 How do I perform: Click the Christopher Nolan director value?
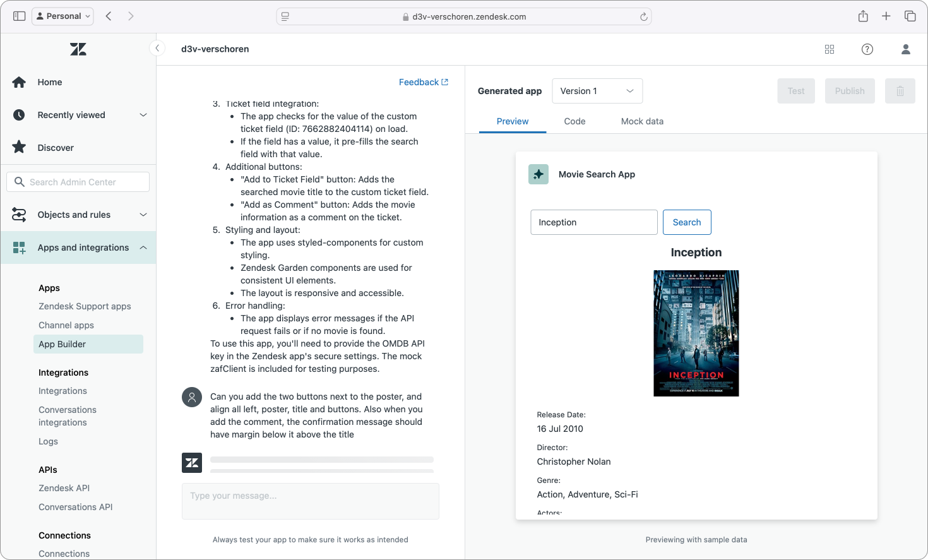(574, 462)
